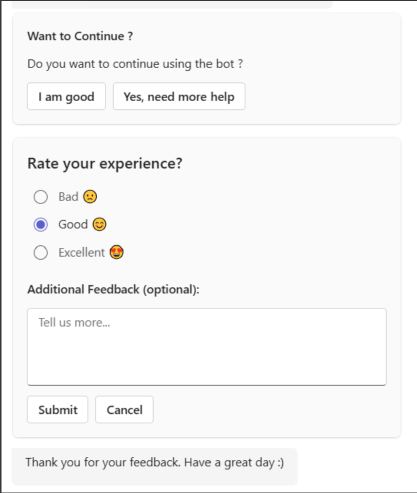Select the Good rating radio button
417x493 pixels.
click(41, 225)
